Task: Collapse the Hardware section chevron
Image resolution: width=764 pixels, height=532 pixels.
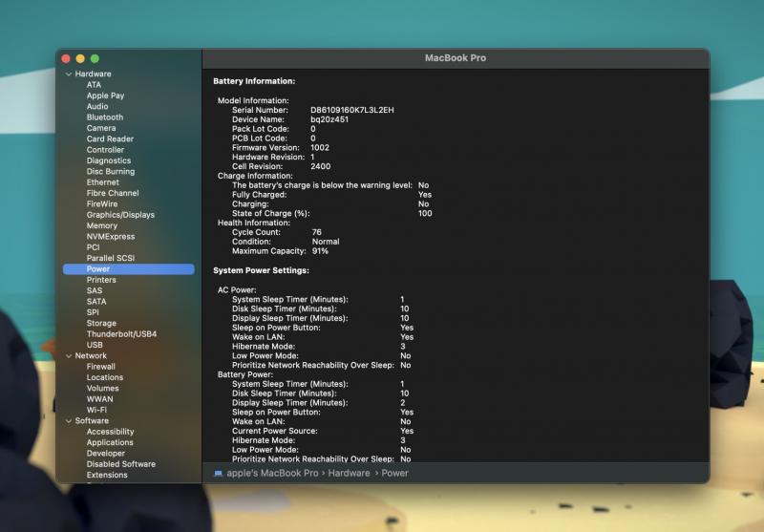Action: pyautogui.click(x=69, y=74)
